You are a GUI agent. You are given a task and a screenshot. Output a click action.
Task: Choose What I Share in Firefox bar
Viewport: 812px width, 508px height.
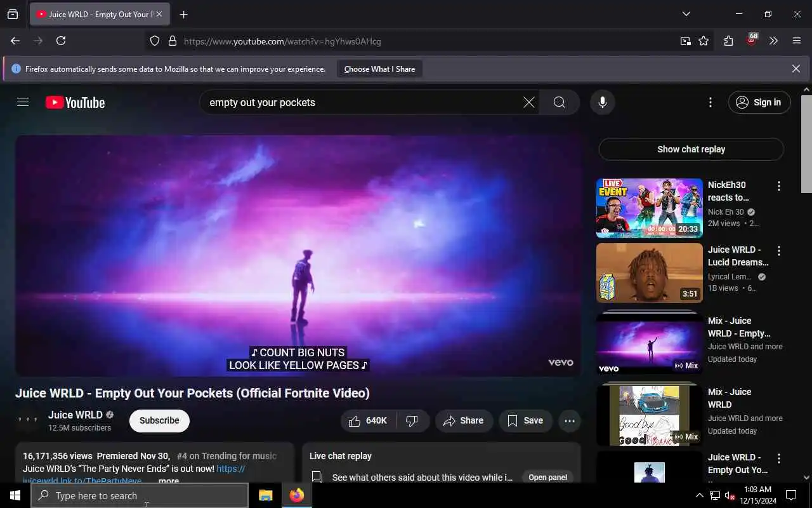coord(379,69)
